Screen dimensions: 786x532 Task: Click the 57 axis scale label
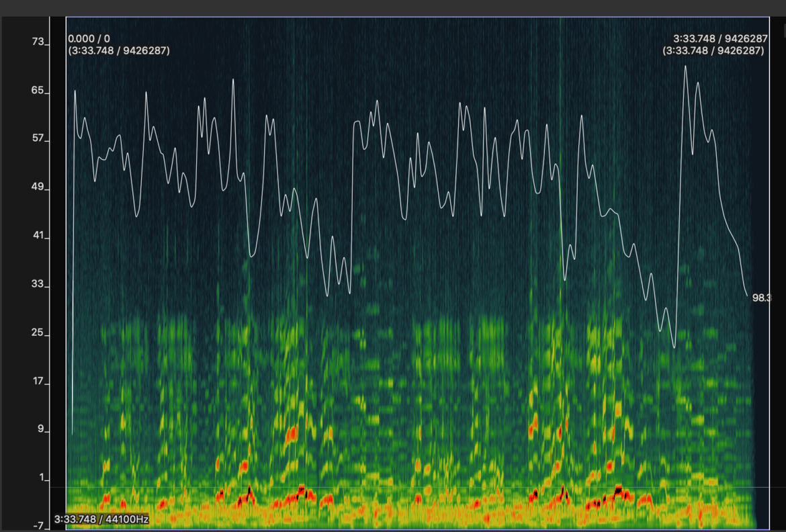[x=37, y=139]
